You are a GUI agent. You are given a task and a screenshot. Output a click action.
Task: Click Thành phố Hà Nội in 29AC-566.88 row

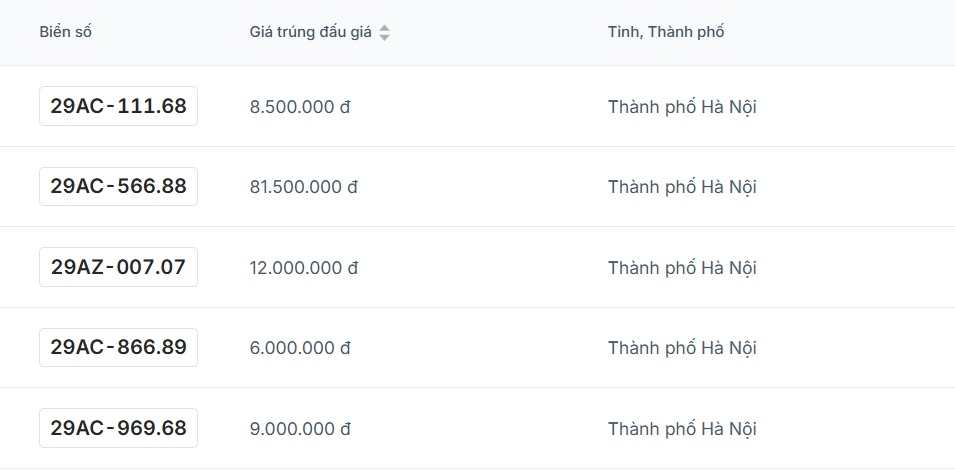tap(682, 188)
